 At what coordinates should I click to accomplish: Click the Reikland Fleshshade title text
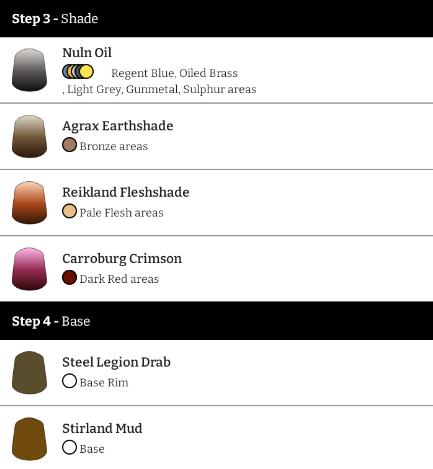coord(126,192)
